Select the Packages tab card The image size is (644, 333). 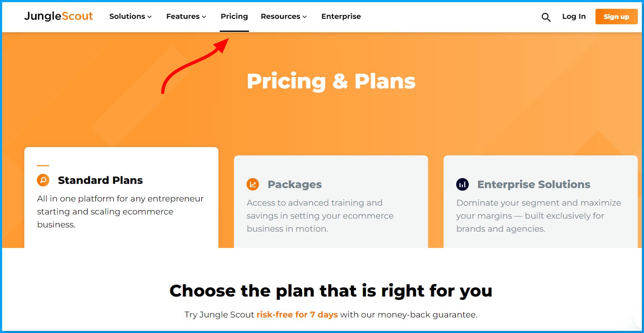331,201
